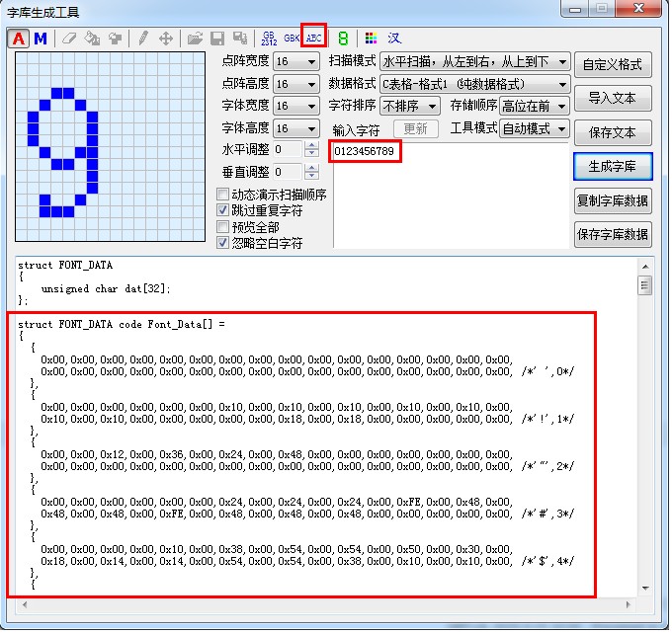Image resolution: width=672 pixels, height=634 pixels.
Task: Close the 字库生成工具 window
Action: (638, 8)
